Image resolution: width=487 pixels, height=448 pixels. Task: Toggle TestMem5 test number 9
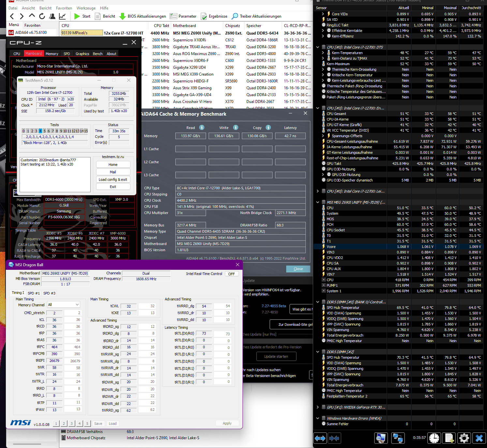[61, 131]
